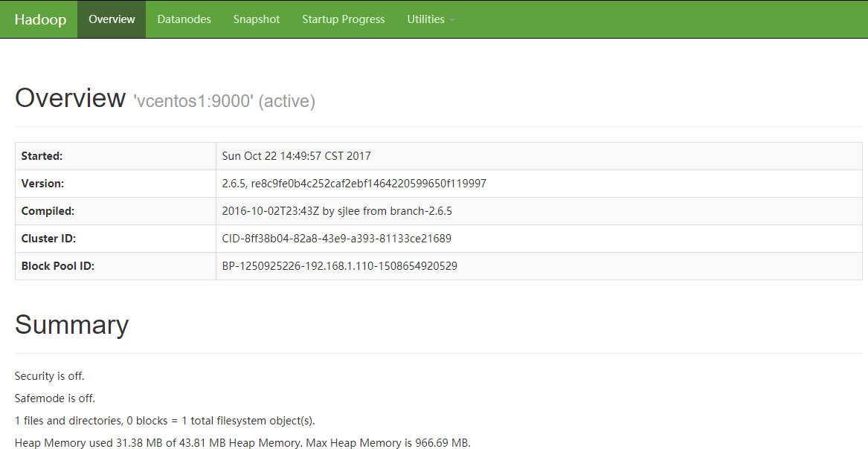Switch to the Datanodes tab
This screenshot has height=449, width=868.
coord(184,19)
